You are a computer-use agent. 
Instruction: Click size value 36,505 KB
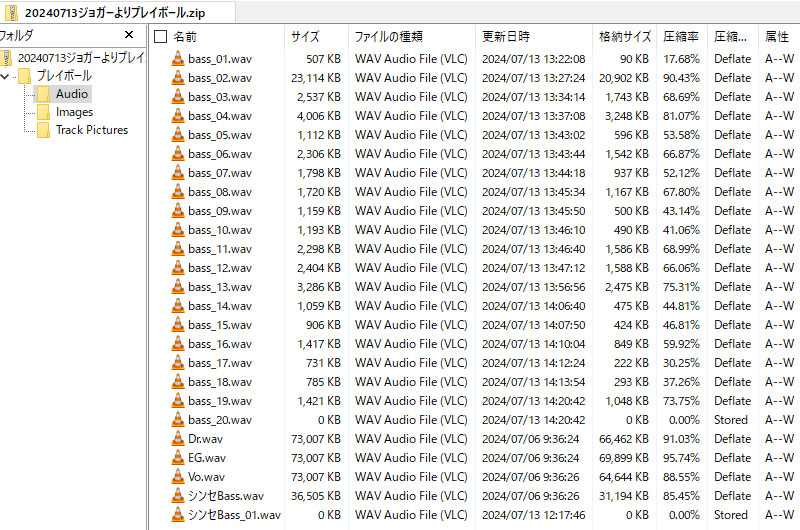click(x=316, y=496)
